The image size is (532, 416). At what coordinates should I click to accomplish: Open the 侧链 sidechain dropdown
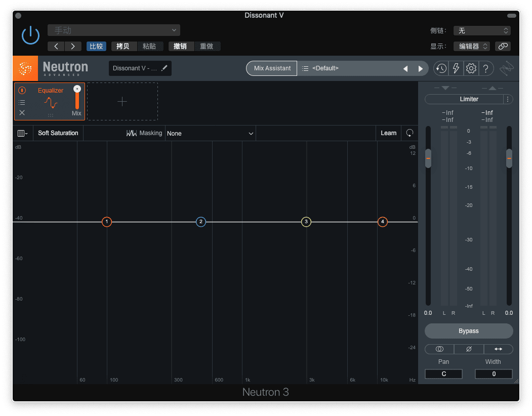click(x=482, y=30)
